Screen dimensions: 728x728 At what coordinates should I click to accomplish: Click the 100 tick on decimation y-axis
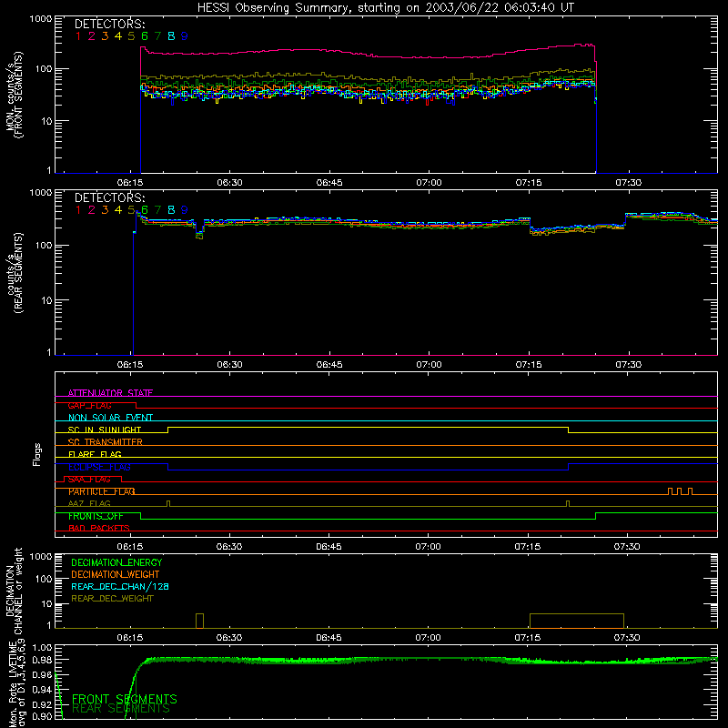44,579
